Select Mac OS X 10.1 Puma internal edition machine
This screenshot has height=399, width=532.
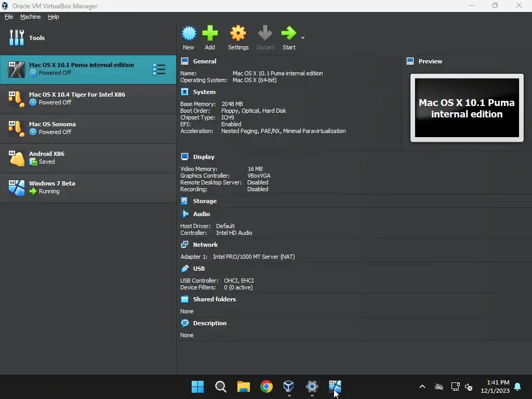88,69
